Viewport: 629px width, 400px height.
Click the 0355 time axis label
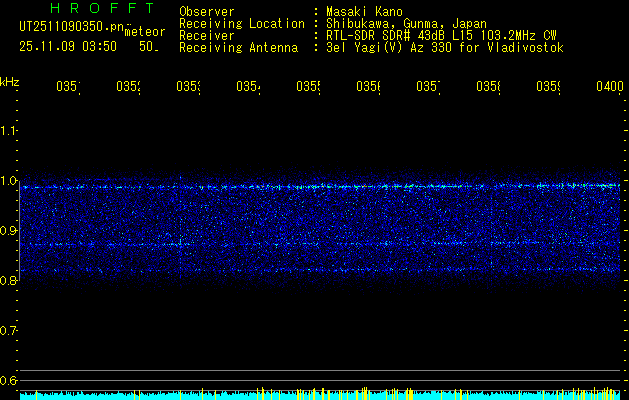click(x=308, y=86)
